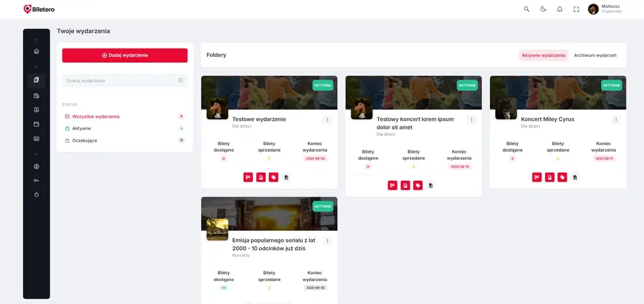Switch to Archiwum wydarzeń tab
This screenshot has width=644, height=304.
pos(595,55)
